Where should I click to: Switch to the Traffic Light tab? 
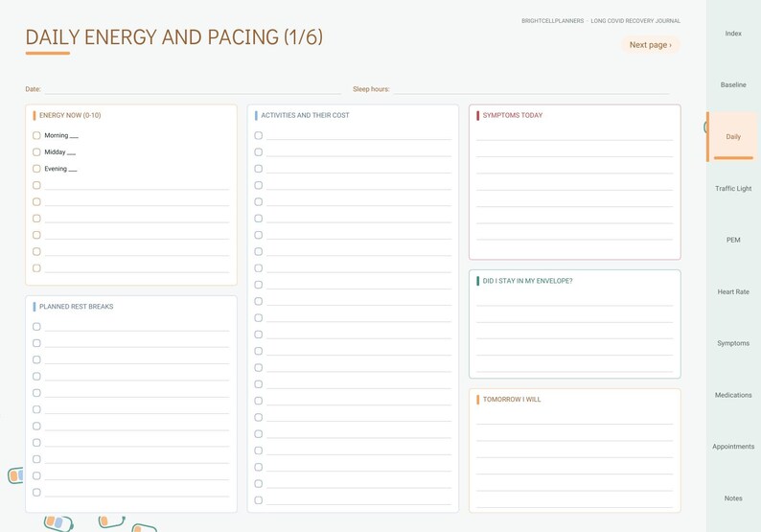click(733, 188)
